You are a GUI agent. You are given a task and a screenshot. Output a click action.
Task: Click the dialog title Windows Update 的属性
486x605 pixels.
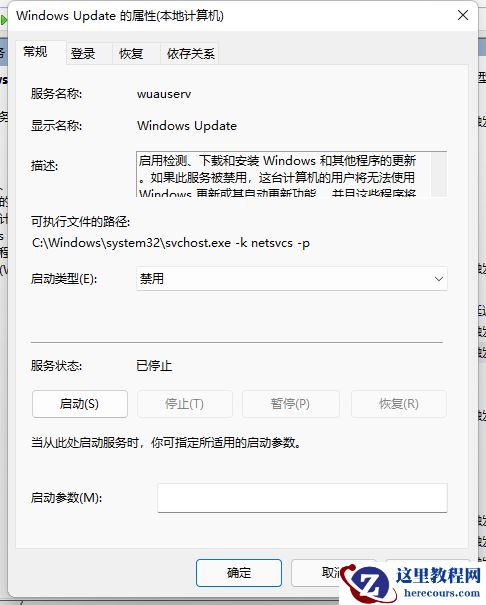[x=120, y=16]
